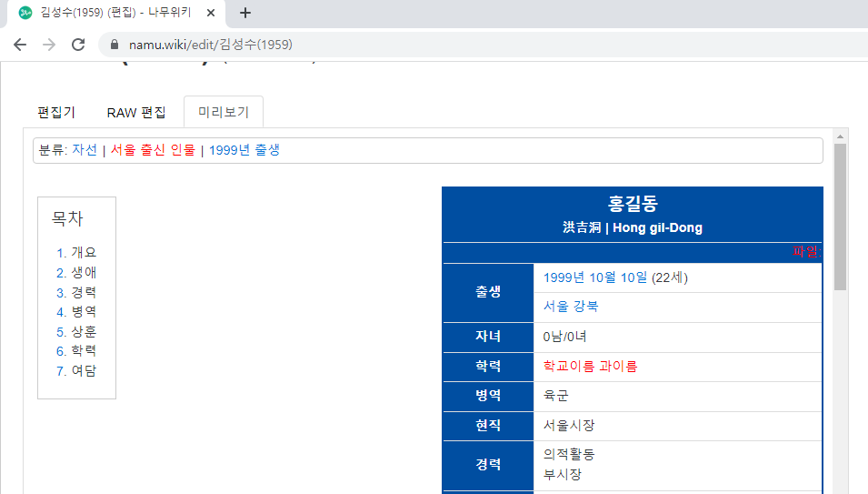Open a new browser tab

coord(245,13)
